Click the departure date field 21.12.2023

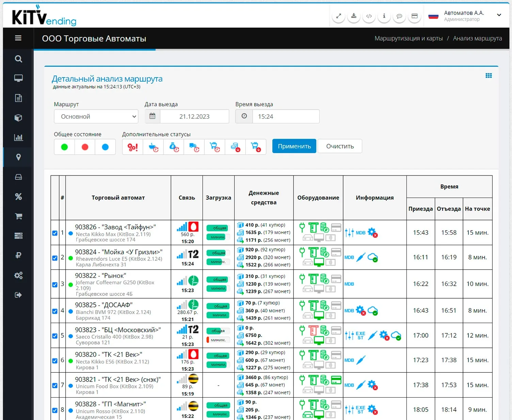[194, 116]
